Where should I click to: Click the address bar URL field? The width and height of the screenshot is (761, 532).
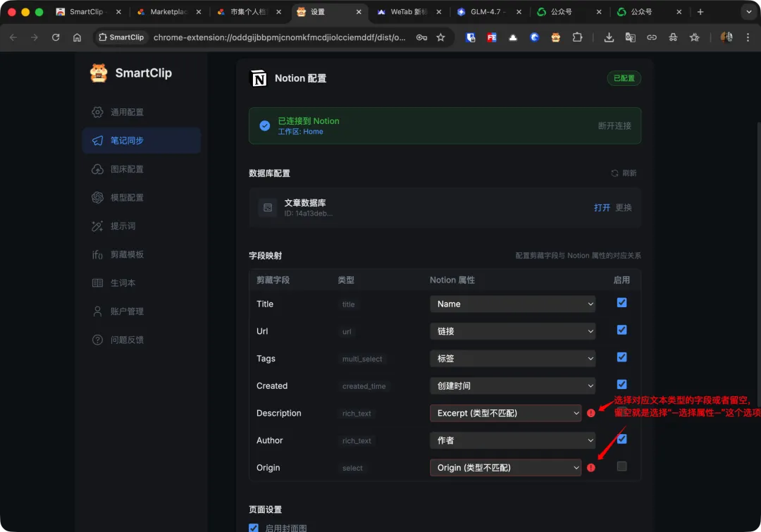(x=279, y=37)
